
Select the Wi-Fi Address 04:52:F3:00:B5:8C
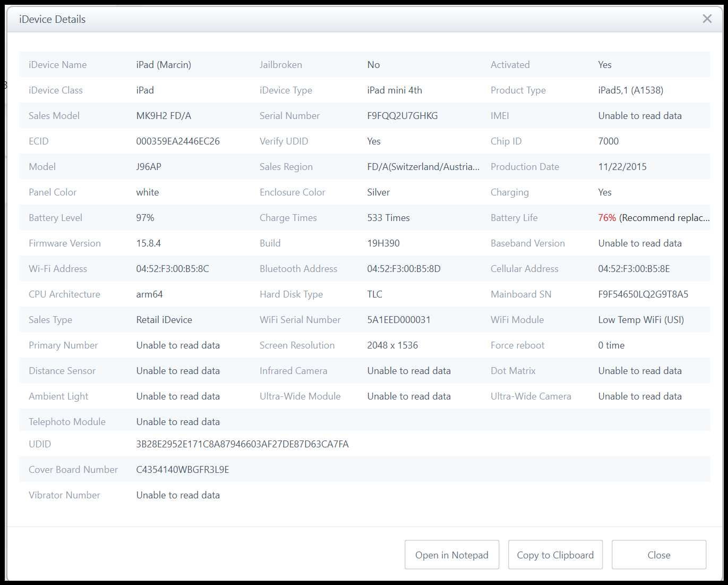(173, 269)
